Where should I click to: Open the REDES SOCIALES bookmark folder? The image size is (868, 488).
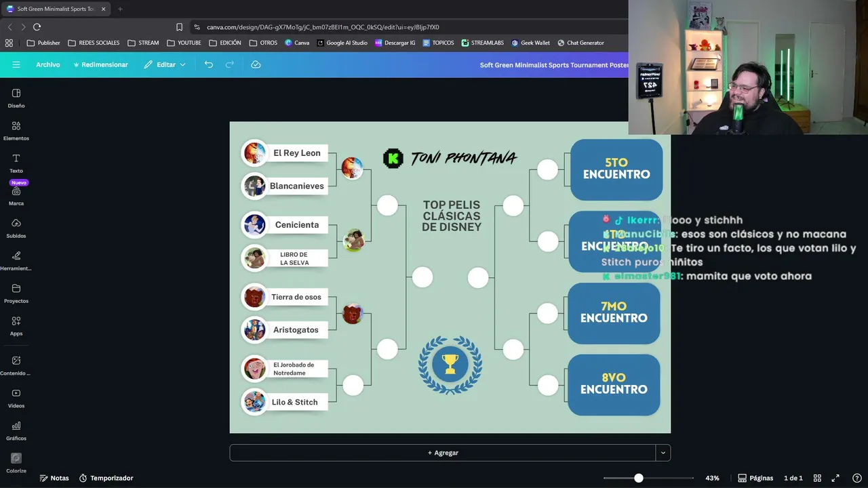tap(94, 43)
